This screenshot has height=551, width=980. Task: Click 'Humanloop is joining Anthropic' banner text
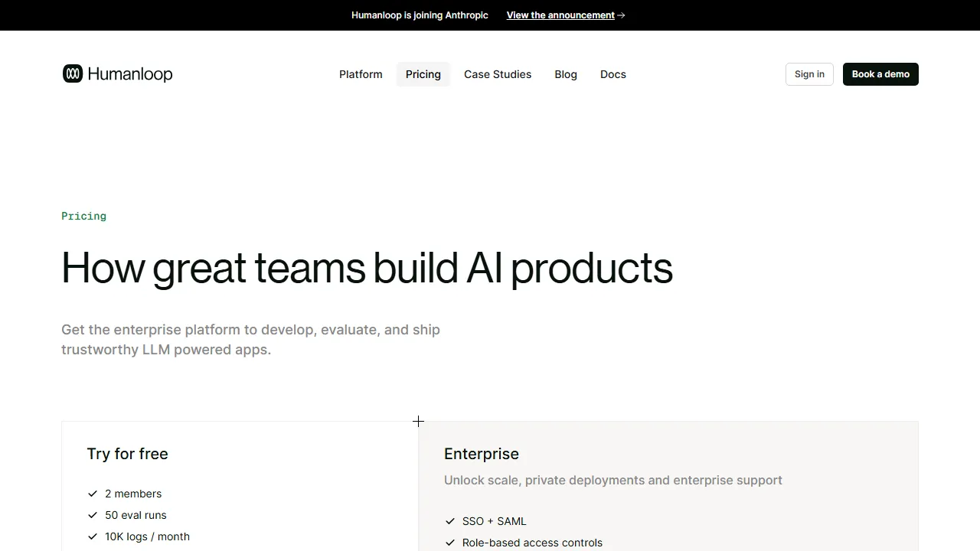[420, 15]
